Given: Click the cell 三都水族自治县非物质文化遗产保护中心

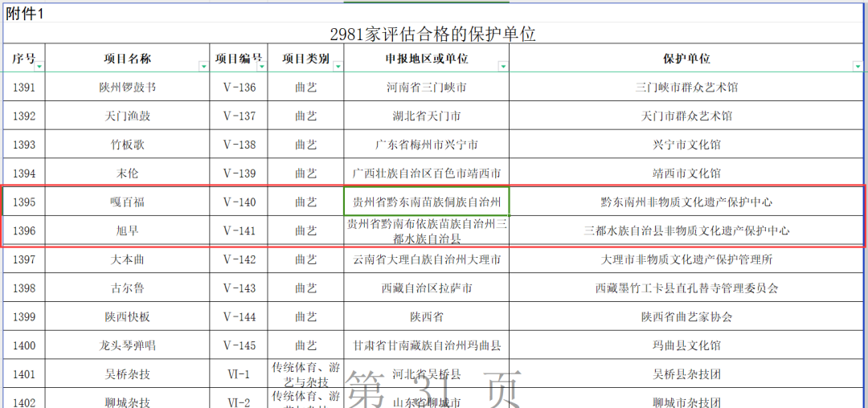Looking at the screenshot, I should pyautogui.click(x=686, y=231).
